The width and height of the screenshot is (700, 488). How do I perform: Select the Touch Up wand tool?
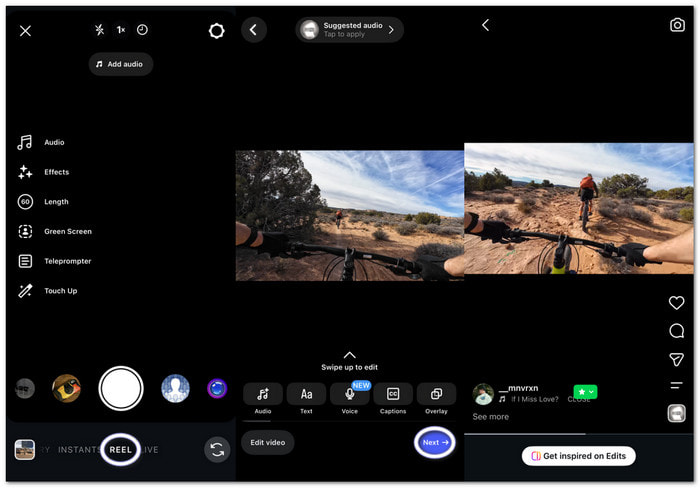[x=25, y=291]
